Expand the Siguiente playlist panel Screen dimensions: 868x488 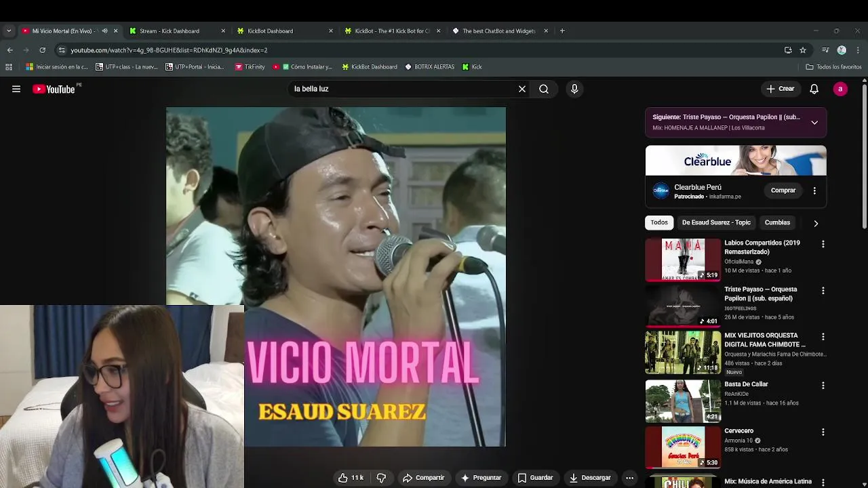click(814, 123)
